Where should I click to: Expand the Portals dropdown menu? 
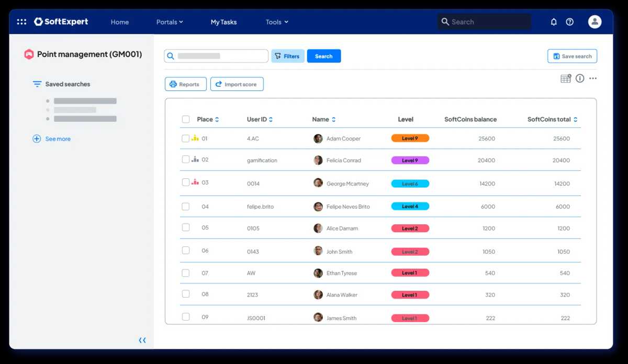click(x=170, y=22)
